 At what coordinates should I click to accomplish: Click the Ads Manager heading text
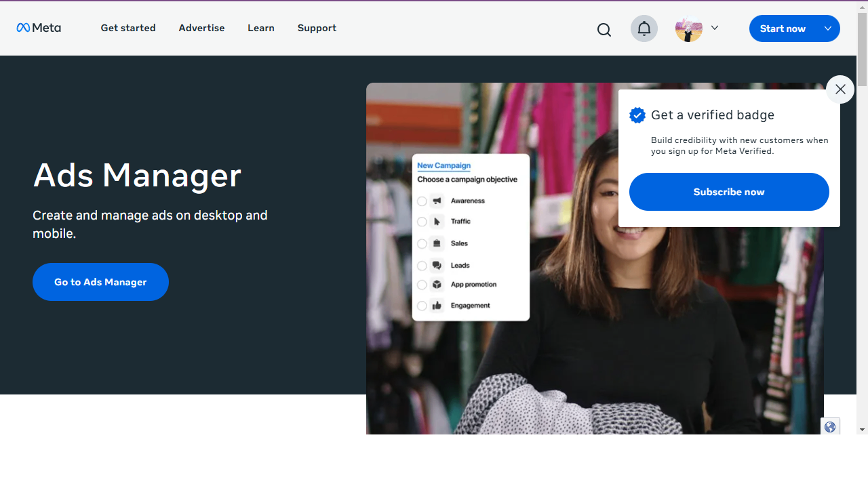(x=137, y=176)
